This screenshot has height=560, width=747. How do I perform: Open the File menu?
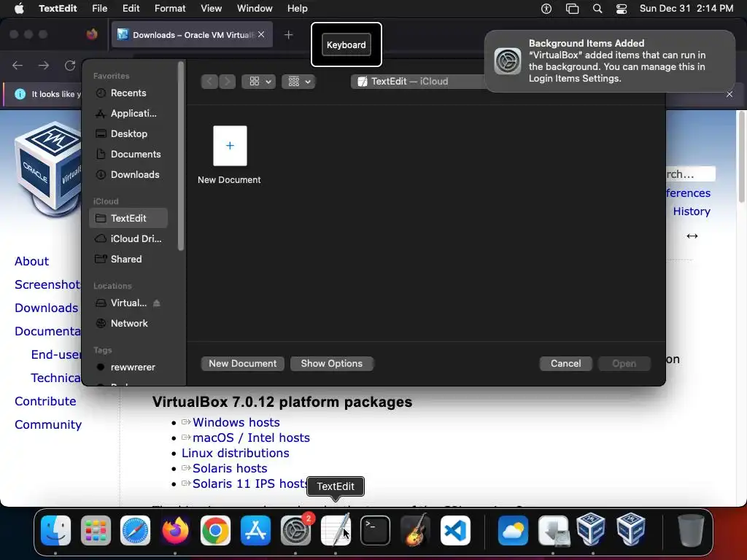point(99,8)
